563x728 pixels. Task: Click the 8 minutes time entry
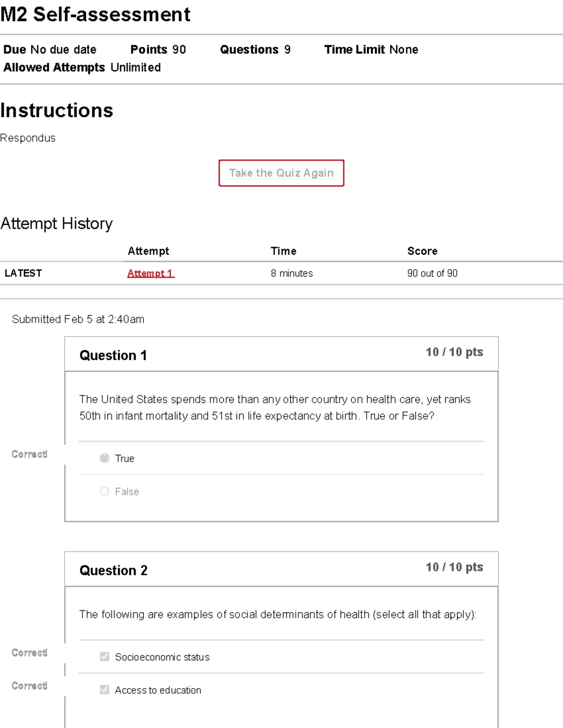click(291, 273)
